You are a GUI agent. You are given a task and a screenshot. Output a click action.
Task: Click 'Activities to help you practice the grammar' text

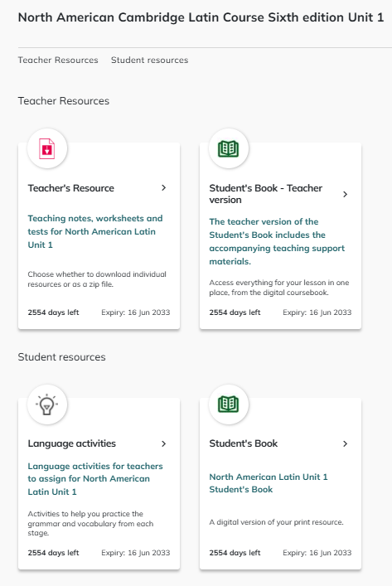[90, 523]
